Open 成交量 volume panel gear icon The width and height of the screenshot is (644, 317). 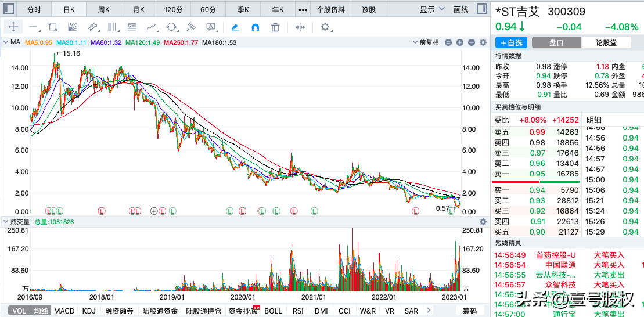click(483, 222)
